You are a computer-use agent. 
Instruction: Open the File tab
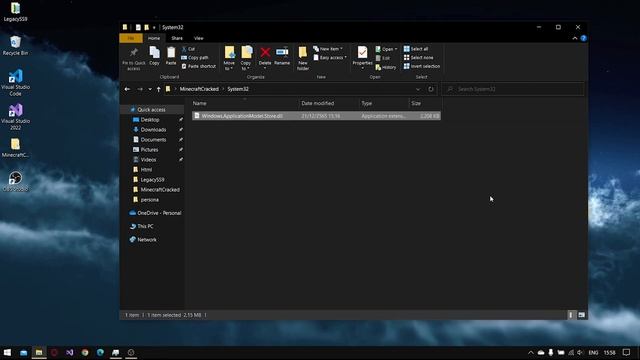(131, 38)
